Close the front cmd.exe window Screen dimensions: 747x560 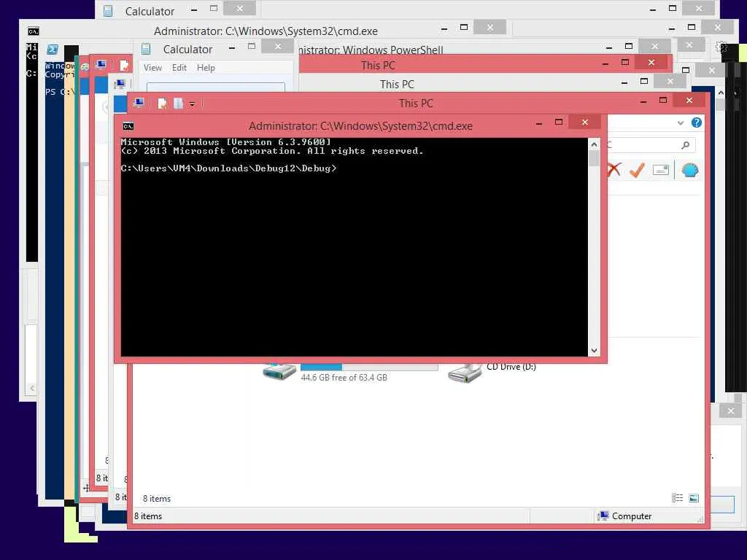coord(585,122)
